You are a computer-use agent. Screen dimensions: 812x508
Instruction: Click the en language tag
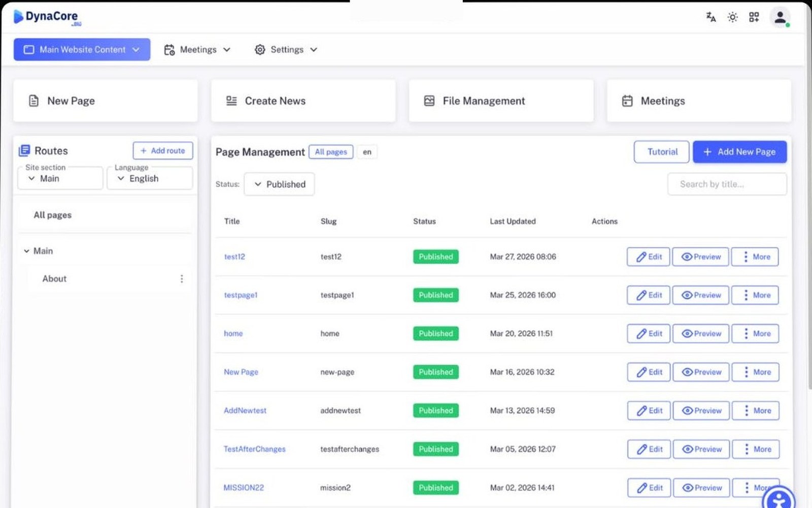click(x=367, y=152)
